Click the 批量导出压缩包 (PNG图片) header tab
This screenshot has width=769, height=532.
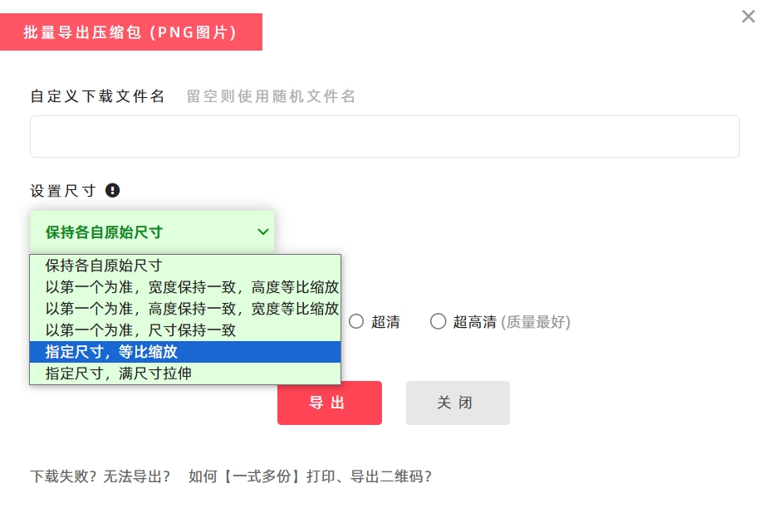click(x=131, y=32)
